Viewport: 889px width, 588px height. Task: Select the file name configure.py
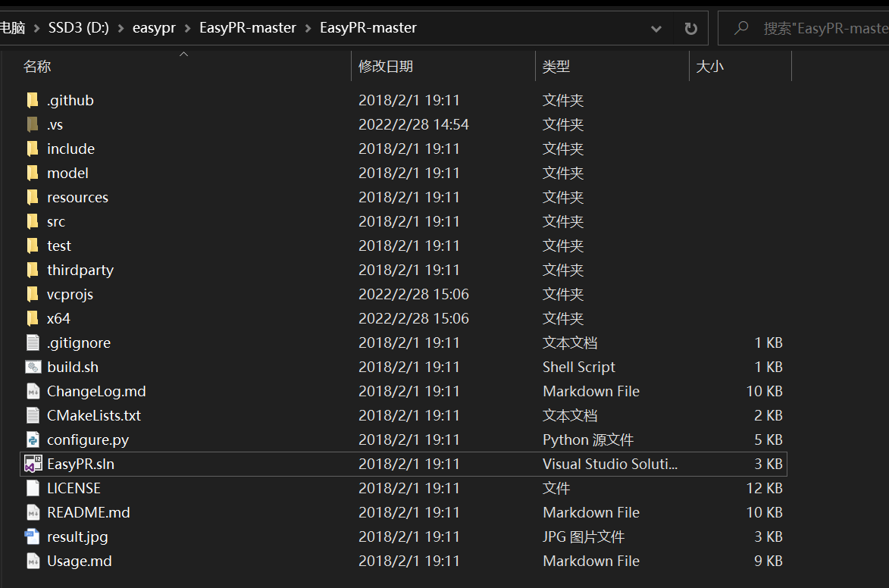88,440
